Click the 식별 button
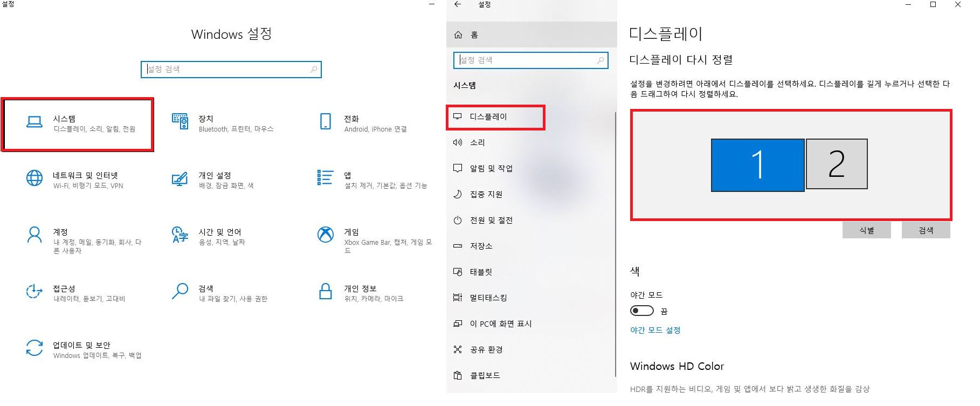The image size is (980, 406). point(867,230)
